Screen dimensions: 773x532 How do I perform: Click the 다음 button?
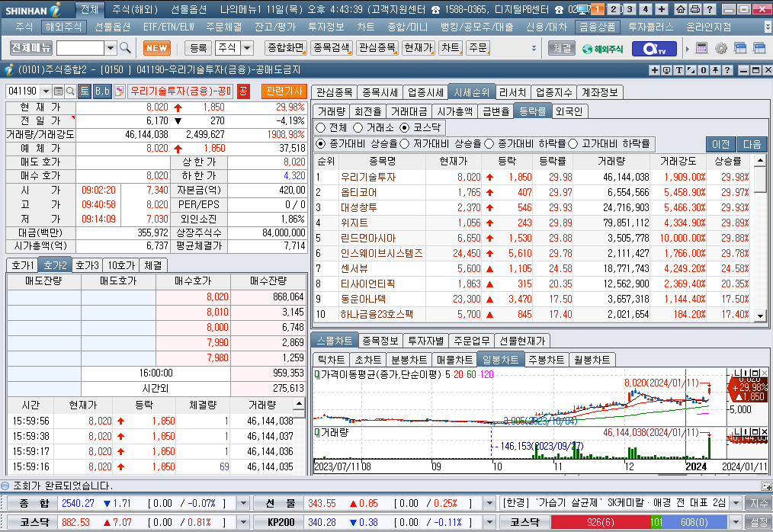coord(752,144)
